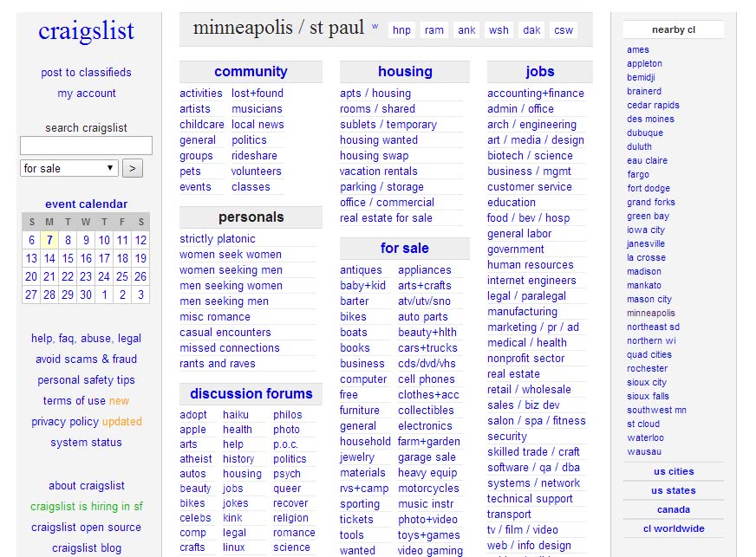Browse 'garage sale' listings
This screenshot has width=756, height=557.
click(427, 457)
